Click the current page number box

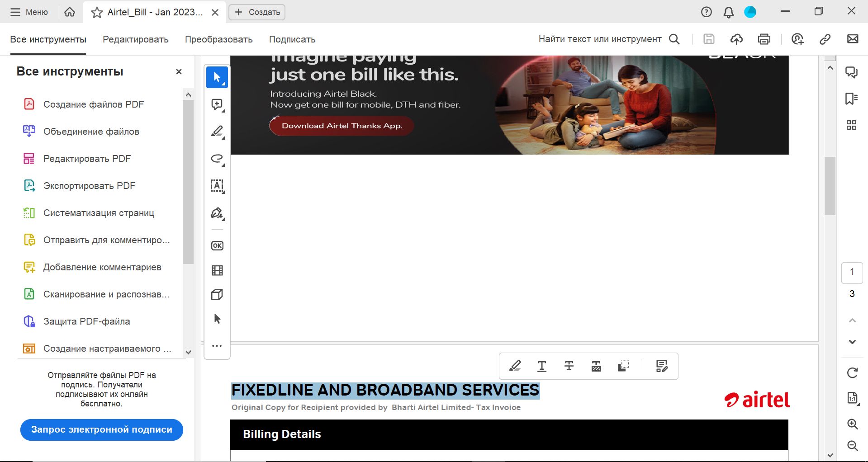pos(852,272)
